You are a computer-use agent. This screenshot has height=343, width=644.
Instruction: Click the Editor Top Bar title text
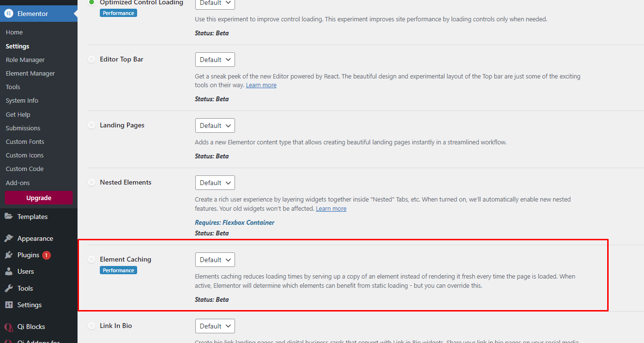(122, 59)
